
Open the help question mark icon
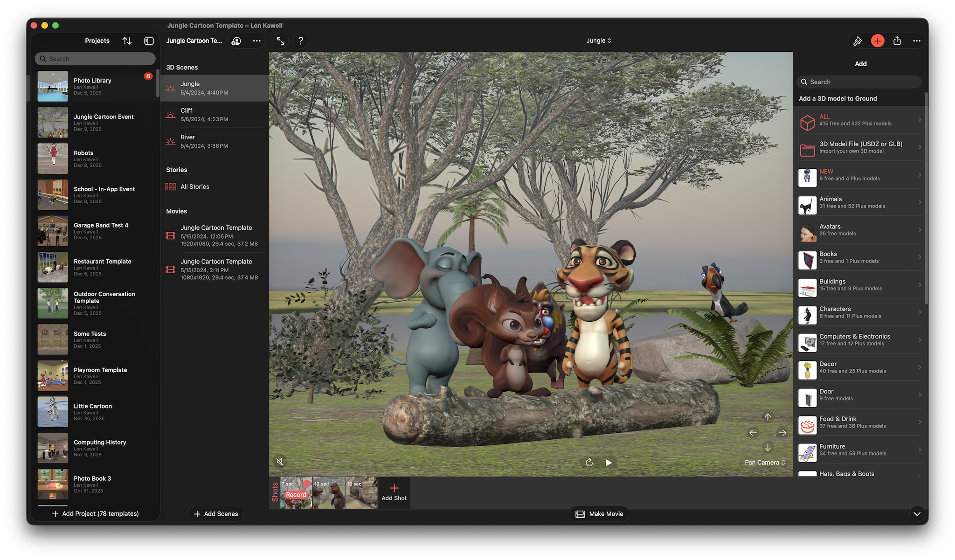(x=301, y=41)
